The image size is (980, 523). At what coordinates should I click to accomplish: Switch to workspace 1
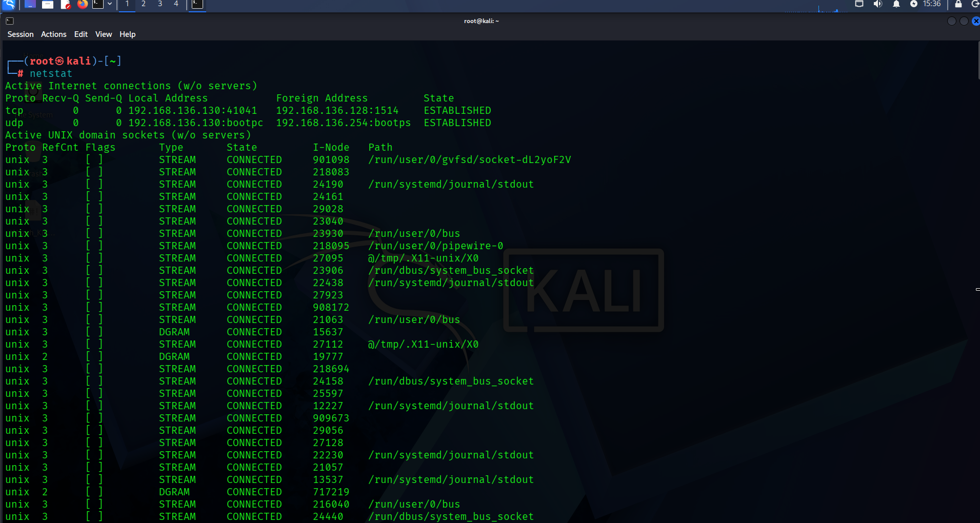(x=127, y=4)
